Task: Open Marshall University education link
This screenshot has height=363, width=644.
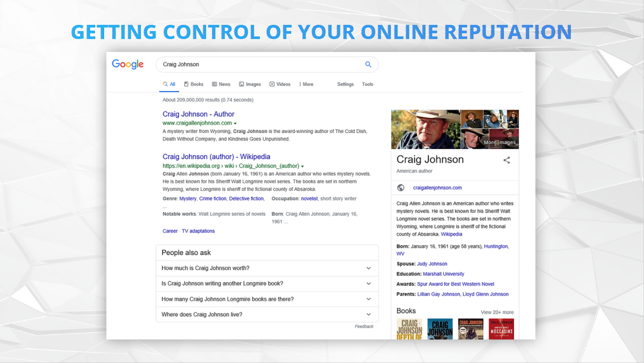Action: (x=444, y=274)
